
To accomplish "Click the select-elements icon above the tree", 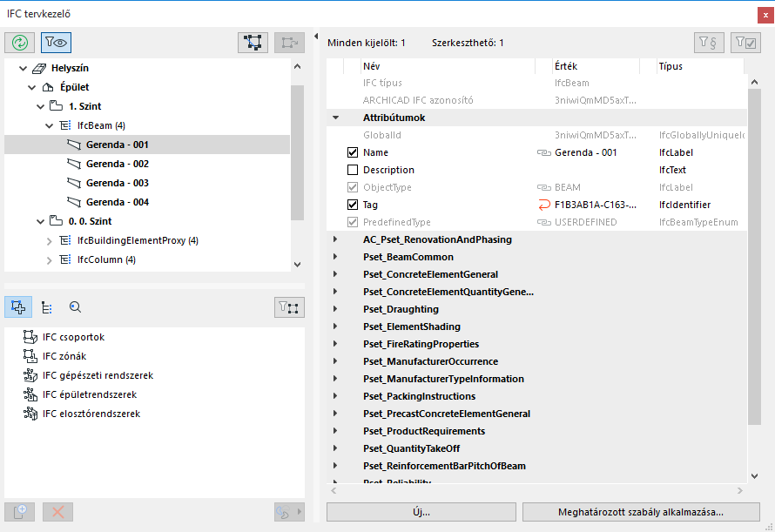I will point(253,42).
